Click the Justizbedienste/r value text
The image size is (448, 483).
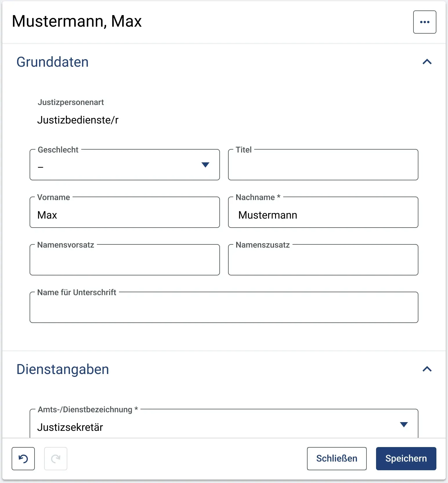pyautogui.click(x=78, y=120)
